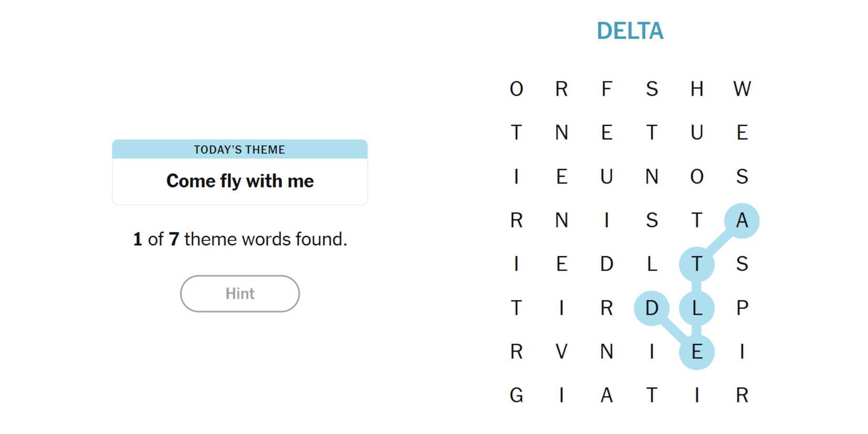
Task: Select the S in the top row
Action: (652, 89)
